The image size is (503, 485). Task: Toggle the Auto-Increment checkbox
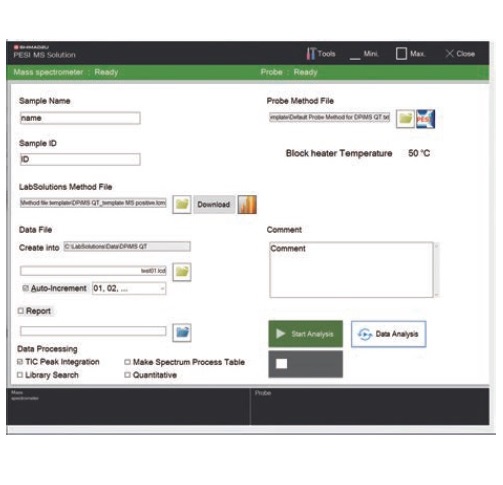click(x=25, y=288)
